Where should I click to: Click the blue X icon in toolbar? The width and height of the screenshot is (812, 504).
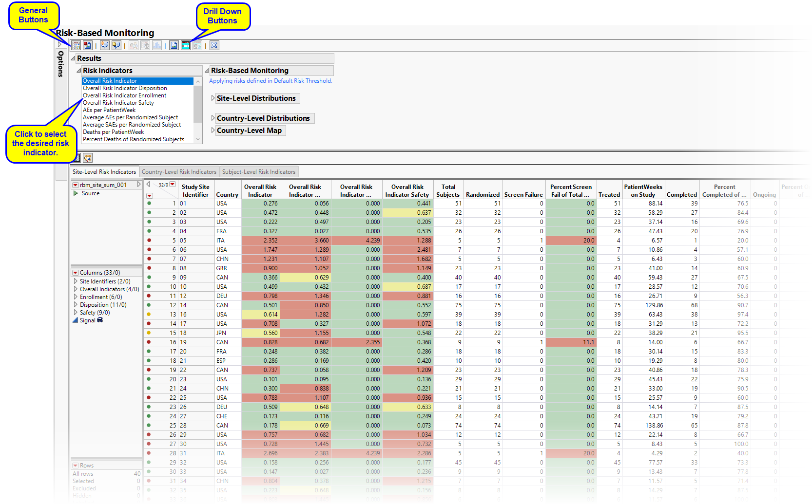(214, 45)
